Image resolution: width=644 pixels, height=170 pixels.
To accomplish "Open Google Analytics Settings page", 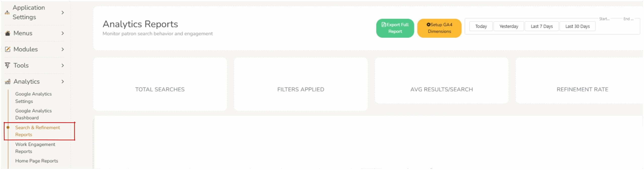I will pos(33,97).
